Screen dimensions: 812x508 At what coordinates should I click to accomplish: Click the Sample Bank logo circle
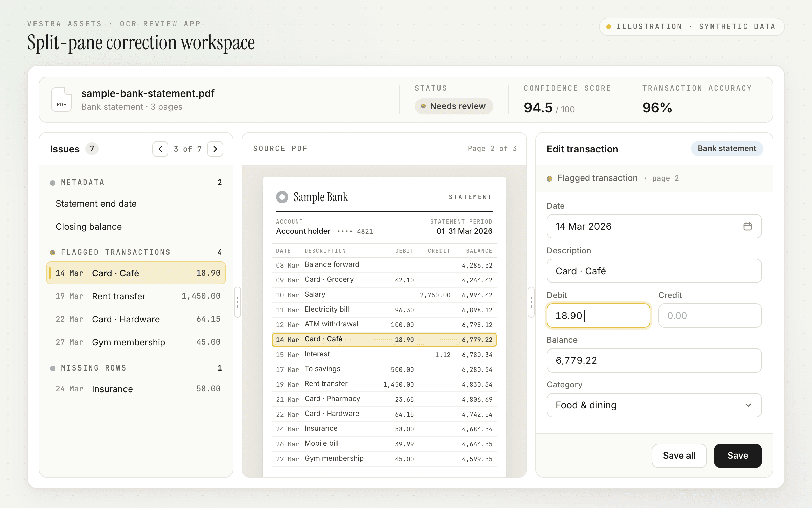tap(282, 197)
